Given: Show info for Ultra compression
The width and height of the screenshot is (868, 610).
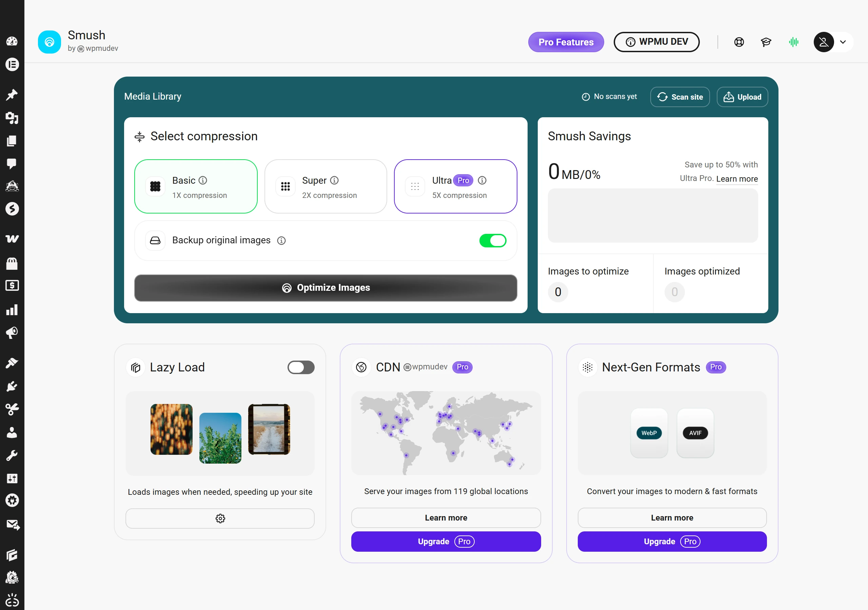Looking at the screenshot, I should click(482, 180).
